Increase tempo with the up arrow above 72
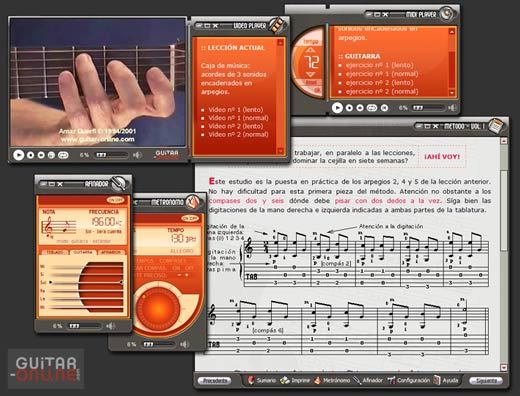The image size is (520, 396). [x=310, y=50]
